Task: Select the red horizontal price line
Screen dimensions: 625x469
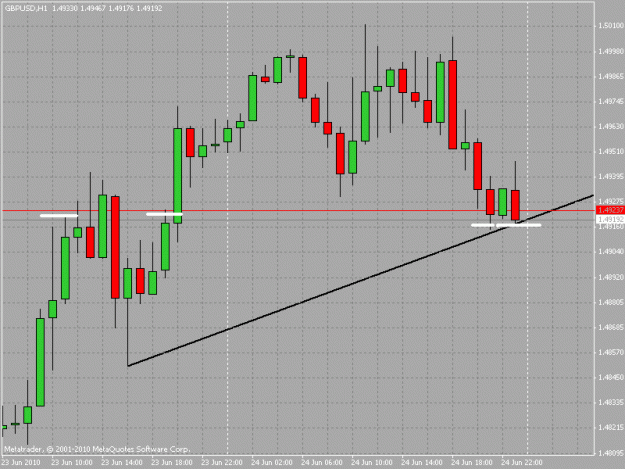Action: click(299, 210)
